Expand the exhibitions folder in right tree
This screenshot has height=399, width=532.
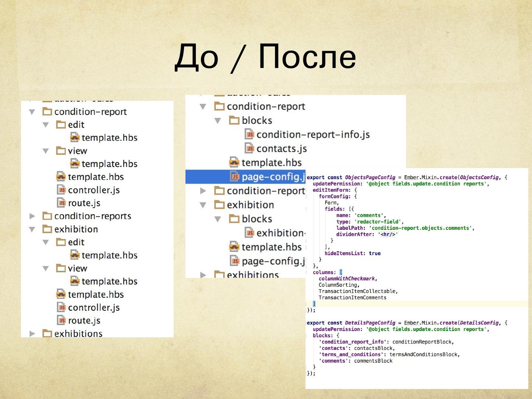[x=203, y=275]
